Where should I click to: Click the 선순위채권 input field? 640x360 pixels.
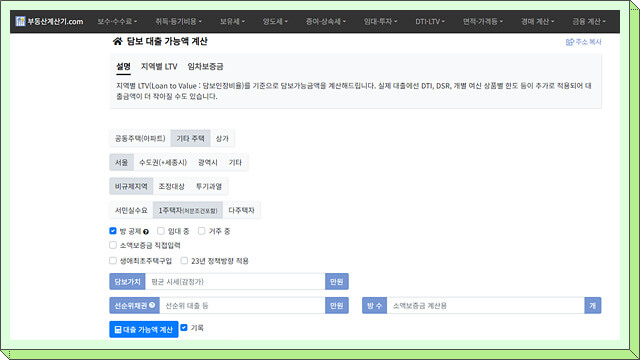pos(242,305)
